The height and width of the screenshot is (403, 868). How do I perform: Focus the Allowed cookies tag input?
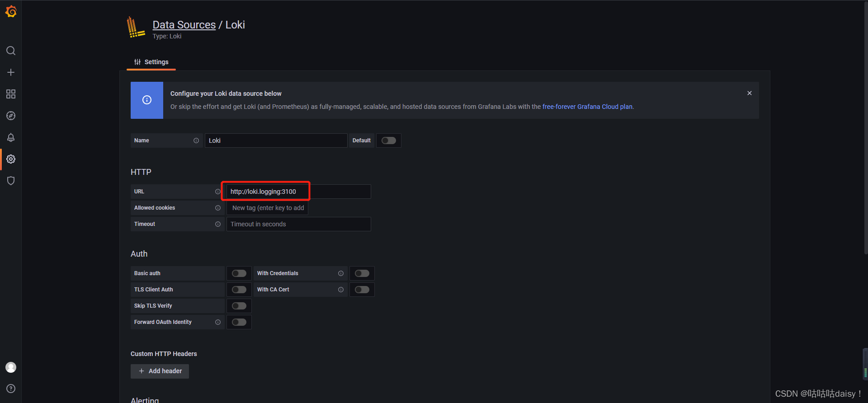[268, 208]
